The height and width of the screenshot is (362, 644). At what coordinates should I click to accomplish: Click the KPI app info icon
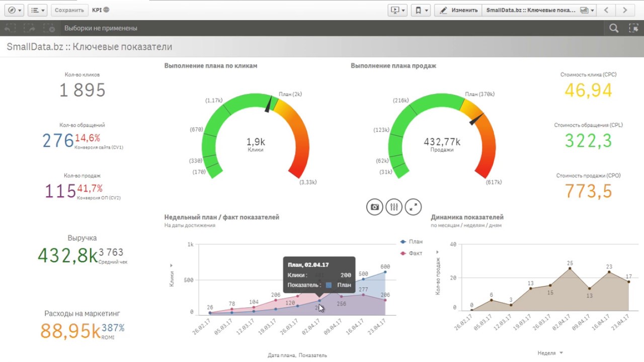pos(106,10)
